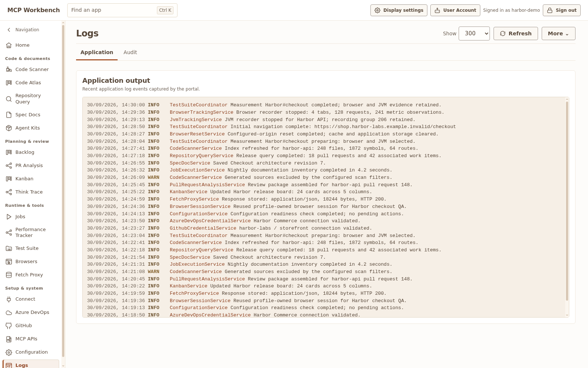Image resolution: width=588 pixels, height=368 pixels.
Task: Click the log output scrollbar thumb
Action: 567,201
